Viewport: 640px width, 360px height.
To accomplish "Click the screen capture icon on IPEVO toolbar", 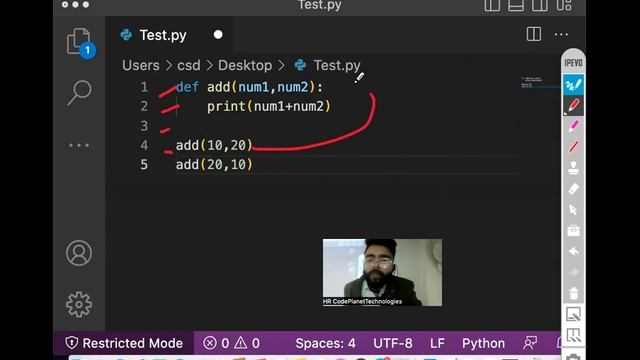I will pyautogui.click(x=573, y=314).
